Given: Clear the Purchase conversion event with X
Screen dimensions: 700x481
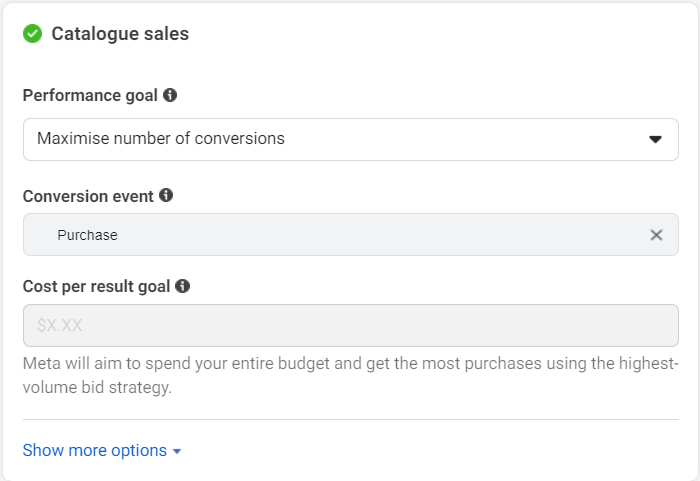Looking at the screenshot, I should coord(656,235).
